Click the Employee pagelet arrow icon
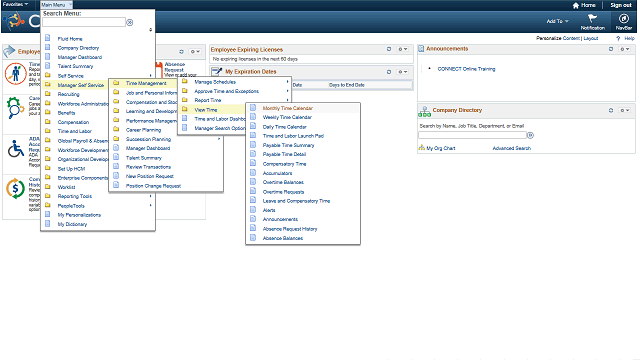Screen dimensions: 640x360 (x=9, y=51)
